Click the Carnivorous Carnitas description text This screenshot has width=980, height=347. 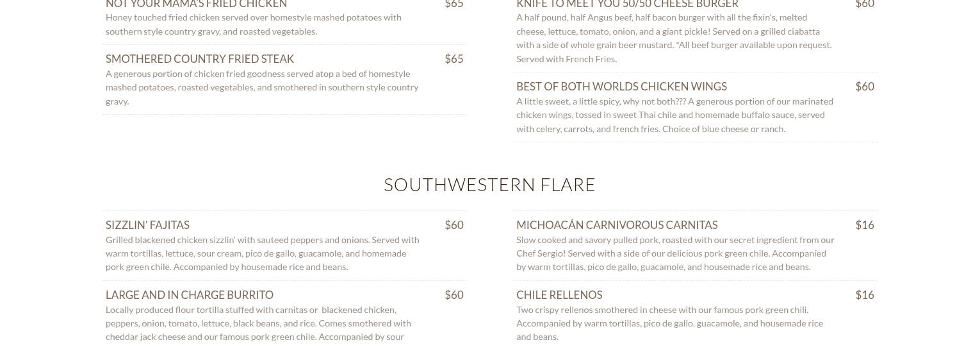coord(674,253)
